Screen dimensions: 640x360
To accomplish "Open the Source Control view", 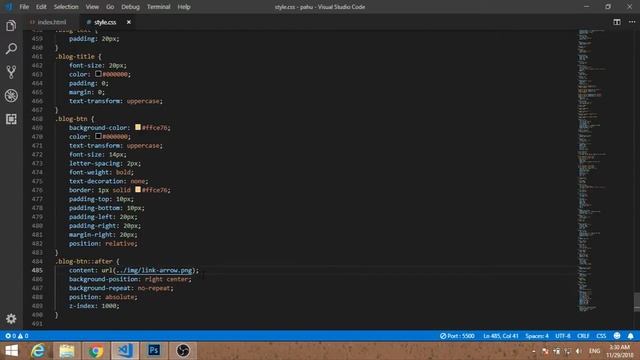I will pos(11,72).
